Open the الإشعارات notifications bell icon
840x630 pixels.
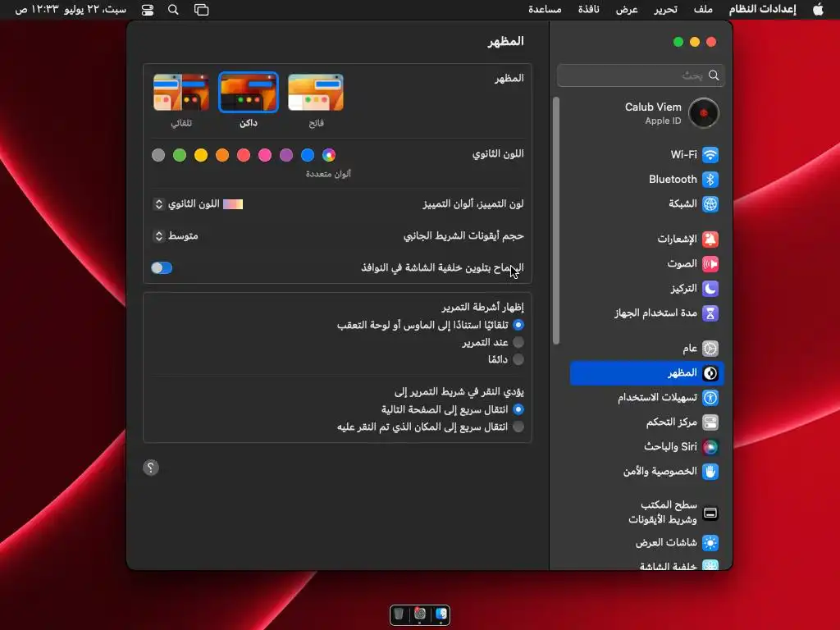click(710, 240)
